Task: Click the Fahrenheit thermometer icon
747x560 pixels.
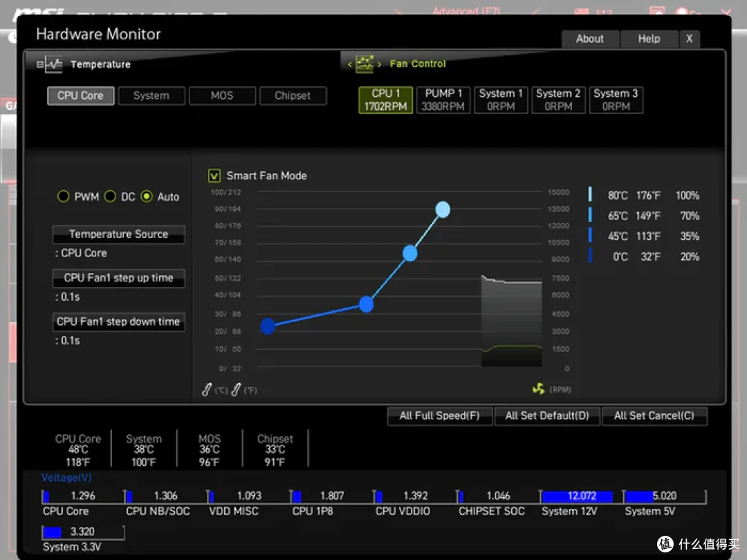Action: coord(236,389)
